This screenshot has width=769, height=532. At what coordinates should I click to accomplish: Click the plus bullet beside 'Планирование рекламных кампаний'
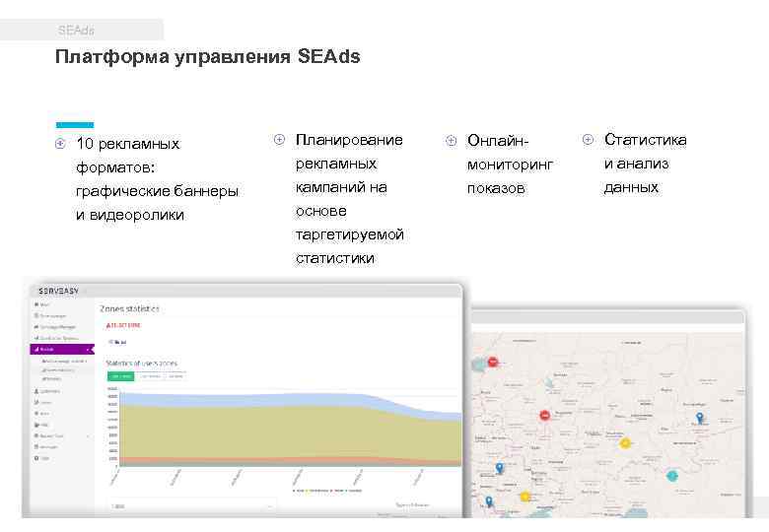pyautogui.click(x=279, y=140)
